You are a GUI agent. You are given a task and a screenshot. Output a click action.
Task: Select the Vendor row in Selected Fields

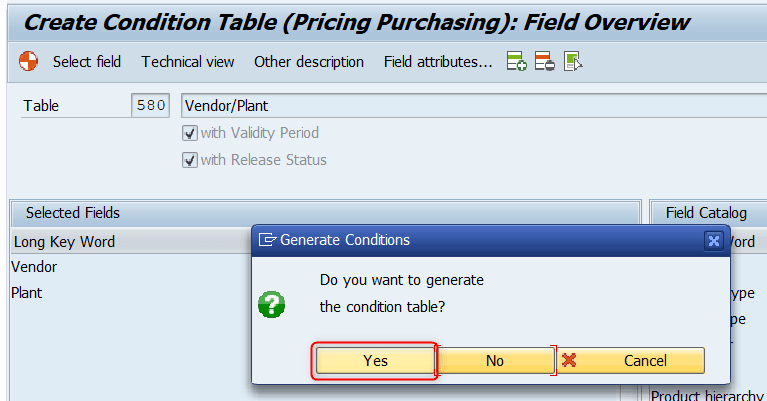click(131, 267)
